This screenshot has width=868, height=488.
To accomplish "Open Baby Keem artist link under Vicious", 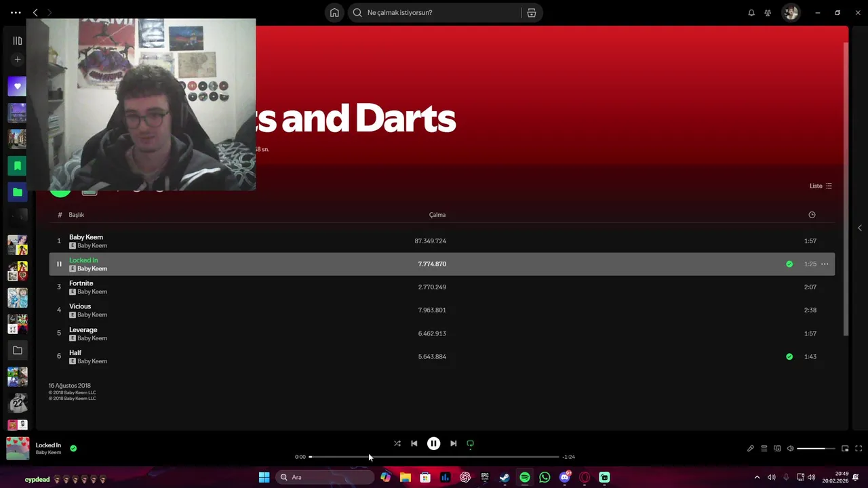I will click(x=92, y=314).
